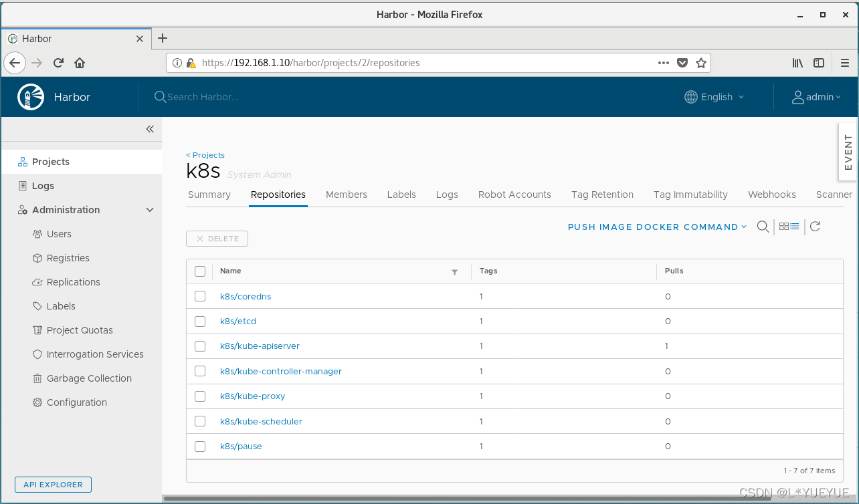The image size is (859, 504).
Task: Go back with the browser back arrow
Action: click(x=15, y=63)
